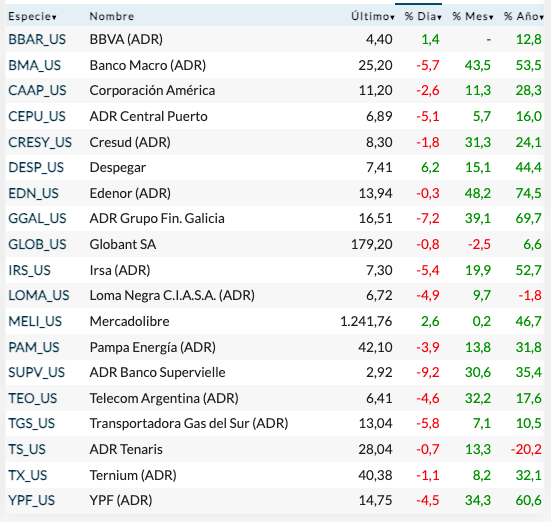Screen dimensions: 551x522
Task: Click Globant's last price 179,20
Action: point(372,244)
